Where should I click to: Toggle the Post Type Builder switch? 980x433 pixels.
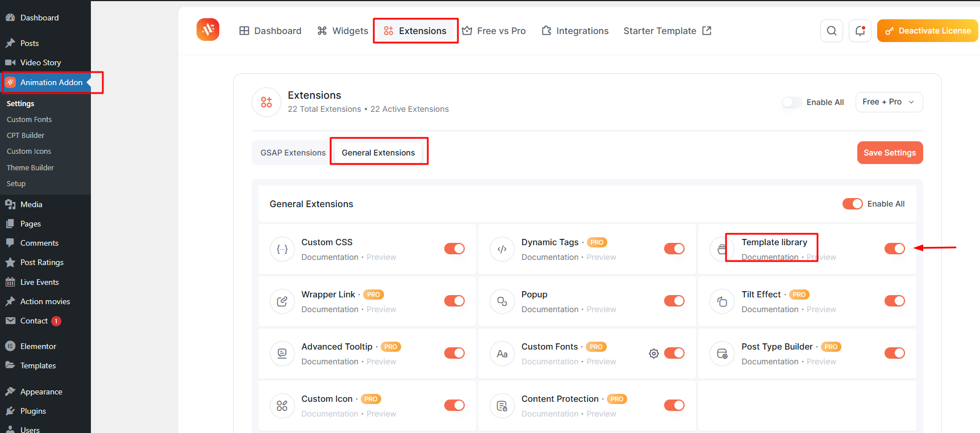(x=895, y=353)
